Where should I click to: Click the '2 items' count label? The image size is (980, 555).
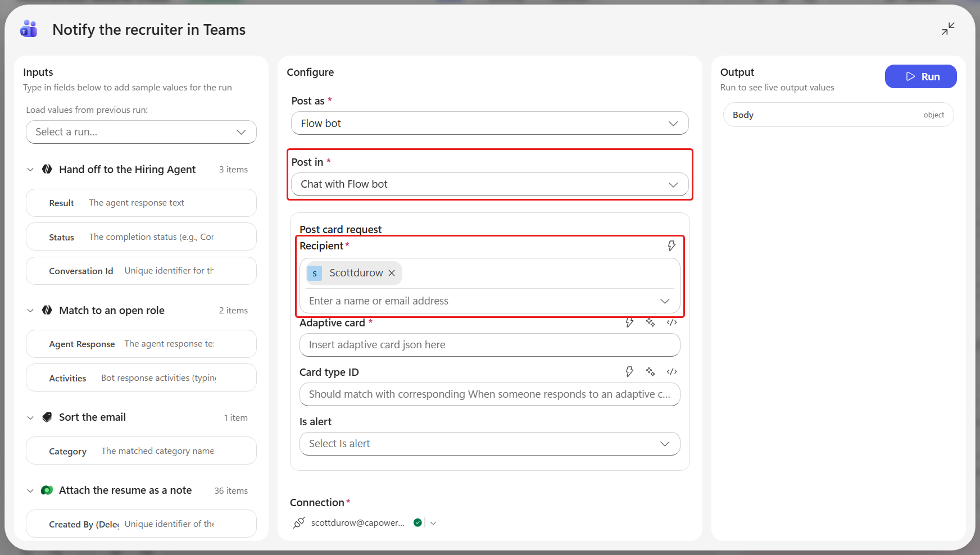coord(233,311)
